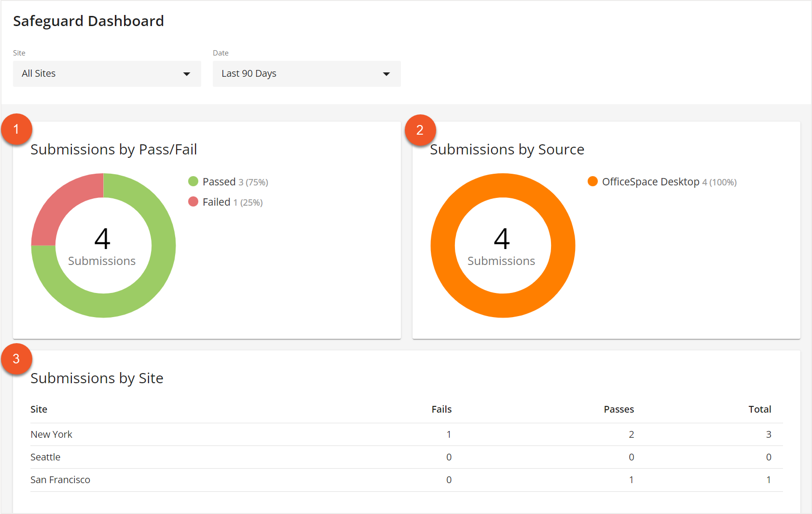Click the New York Fails value 1
This screenshot has width=812, height=514.
tap(449, 434)
